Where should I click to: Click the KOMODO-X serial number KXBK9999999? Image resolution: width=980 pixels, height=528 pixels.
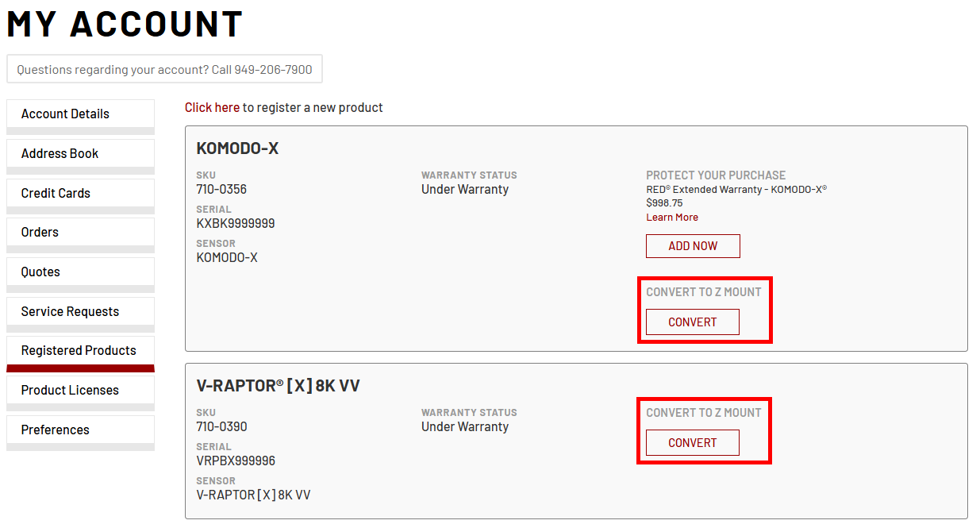236,223
